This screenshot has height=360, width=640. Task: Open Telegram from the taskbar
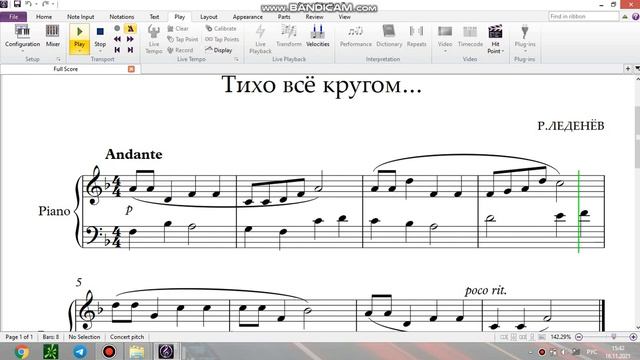[x=80, y=351]
